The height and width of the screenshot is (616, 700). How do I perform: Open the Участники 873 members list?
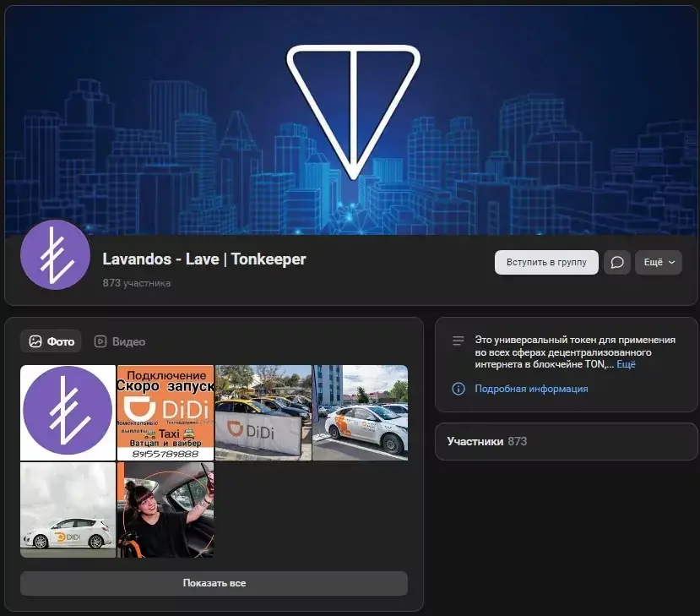coord(566,441)
